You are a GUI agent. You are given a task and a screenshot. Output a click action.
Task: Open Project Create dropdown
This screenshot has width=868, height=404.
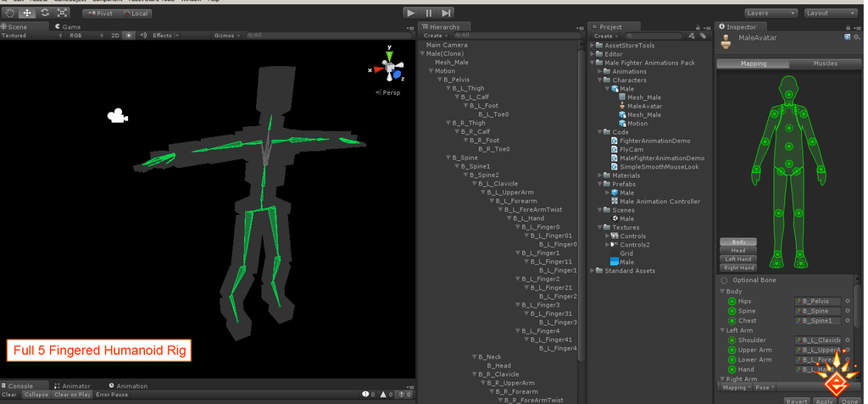tap(605, 36)
